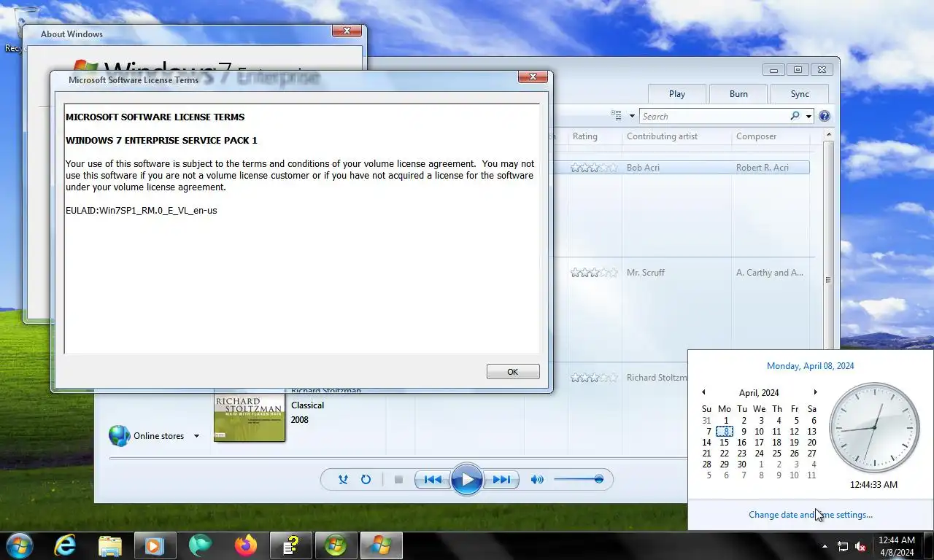Click the analog clock face
Screen dimensions: 934x560
[x=874, y=427]
